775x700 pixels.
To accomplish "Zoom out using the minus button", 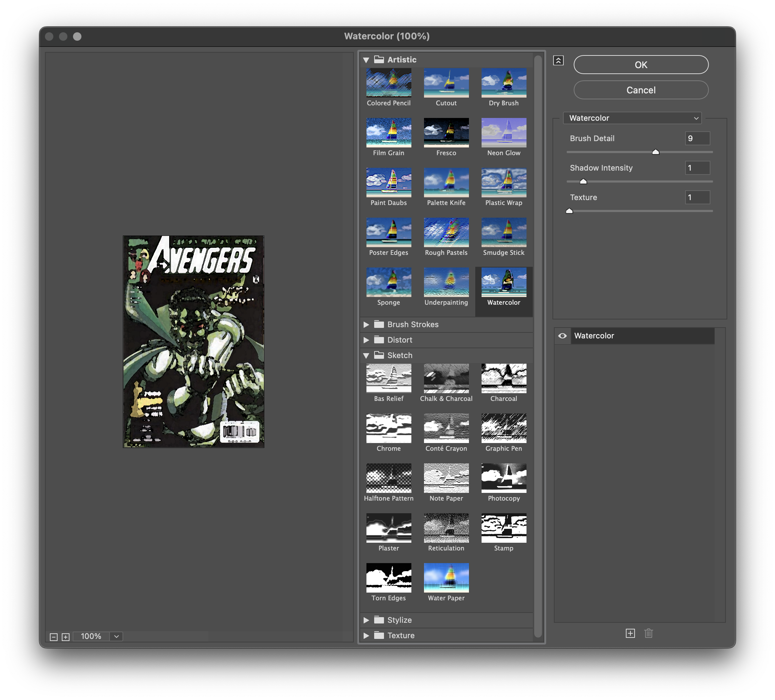I will pyautogui.click(x=53, y=636).
